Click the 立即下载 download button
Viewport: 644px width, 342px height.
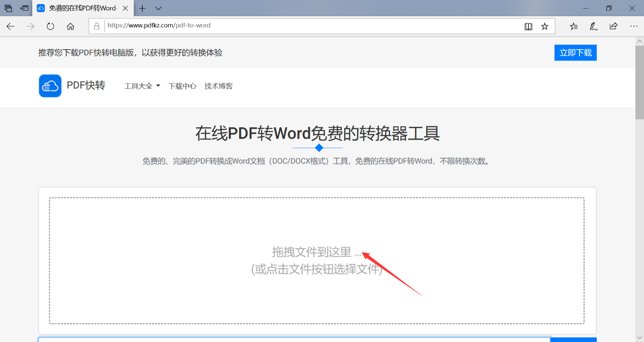[x=575, y=52]
